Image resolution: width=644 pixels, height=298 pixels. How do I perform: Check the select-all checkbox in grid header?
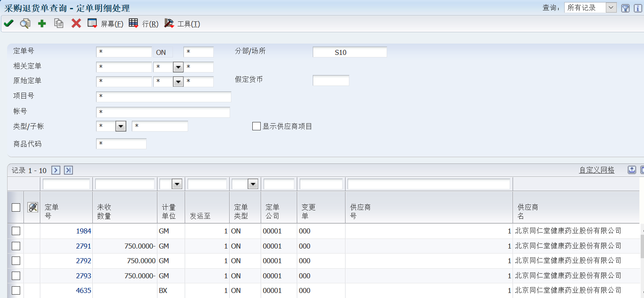click(16, 207)
